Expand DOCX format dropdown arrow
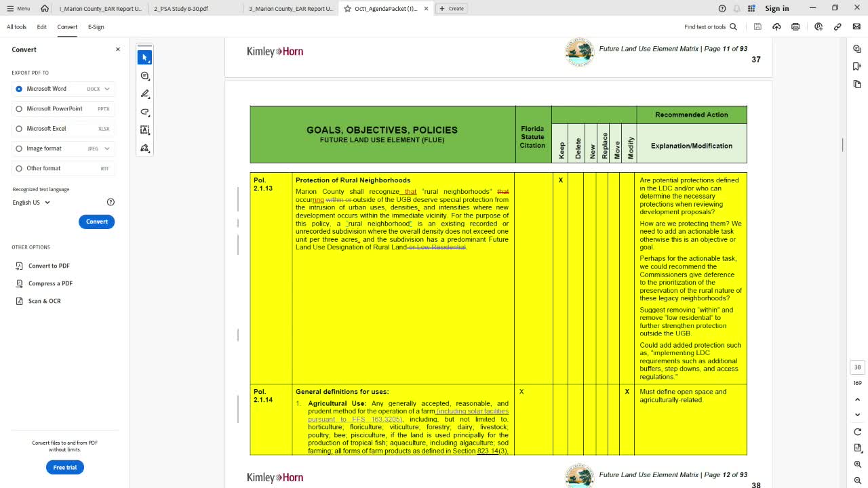868x488 pixels. 106,89
